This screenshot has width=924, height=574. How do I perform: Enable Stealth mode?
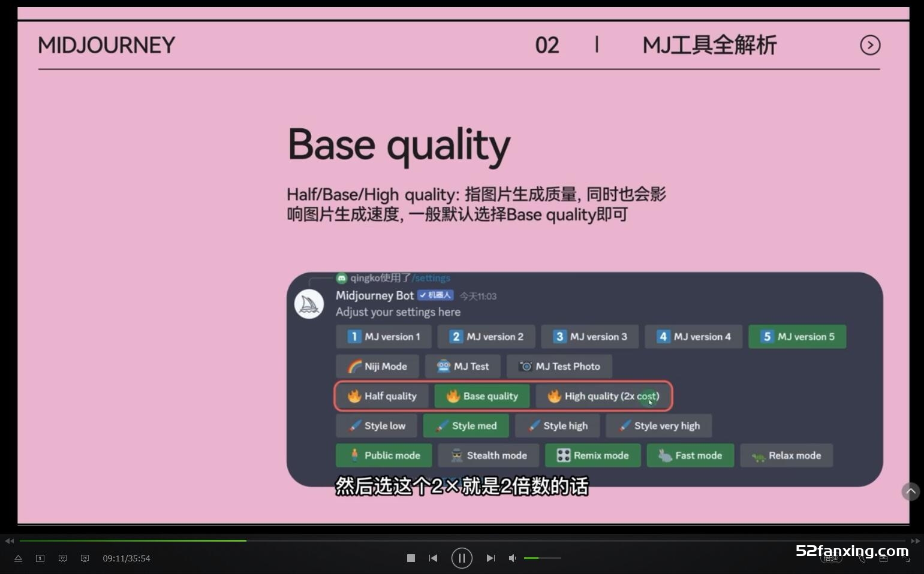pos(489,455)
